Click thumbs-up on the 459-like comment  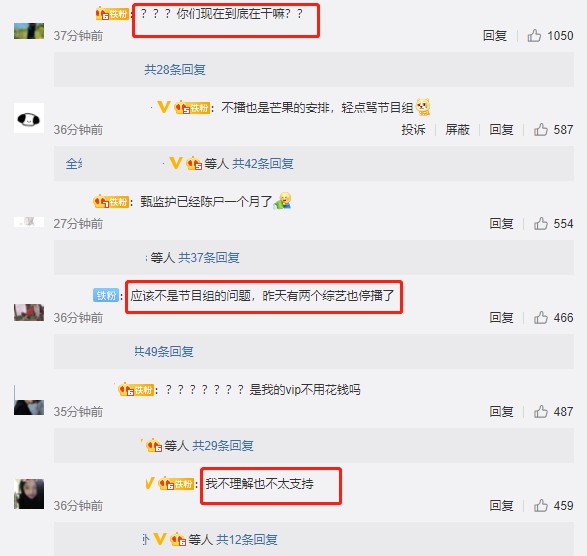tap(541, 505)
